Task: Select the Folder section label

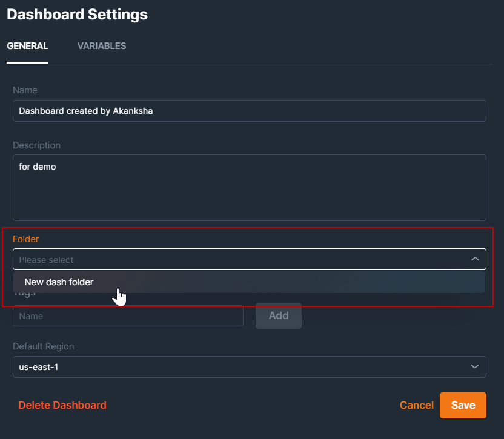Action: 25,239
